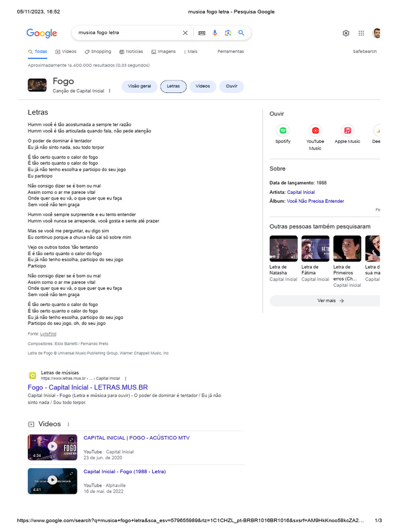
Task: Clear the search box with X icon
Action: click(185, 33)
